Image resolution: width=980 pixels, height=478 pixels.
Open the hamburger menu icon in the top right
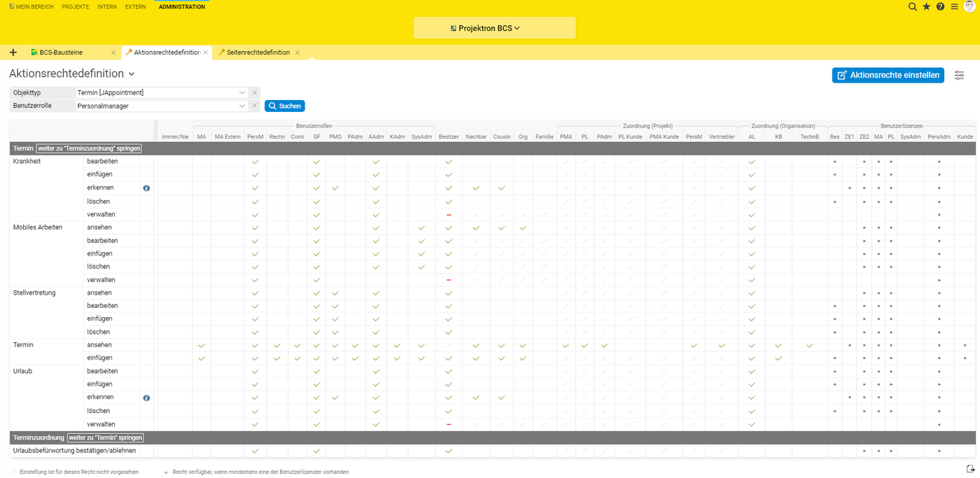click(954, 6)
